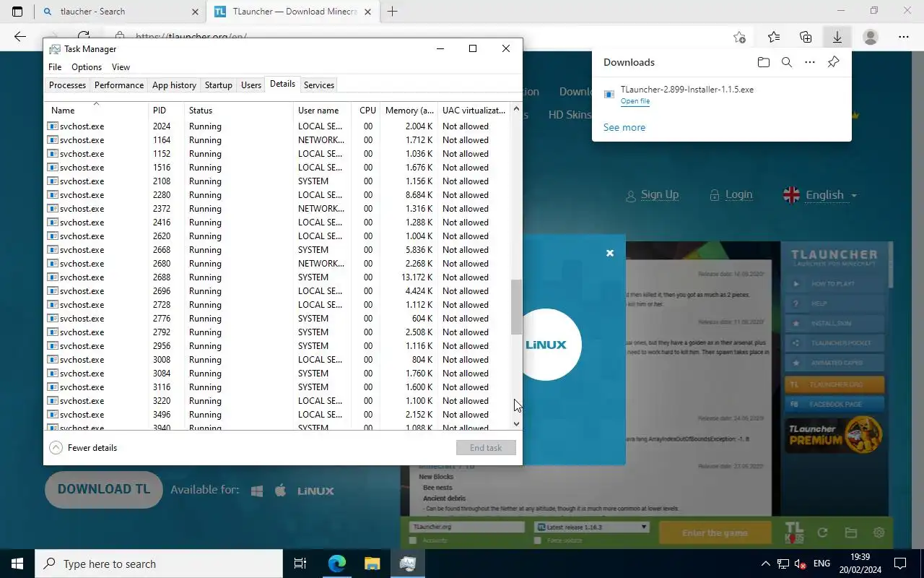Switch to the Users tab

pos(251,85)
